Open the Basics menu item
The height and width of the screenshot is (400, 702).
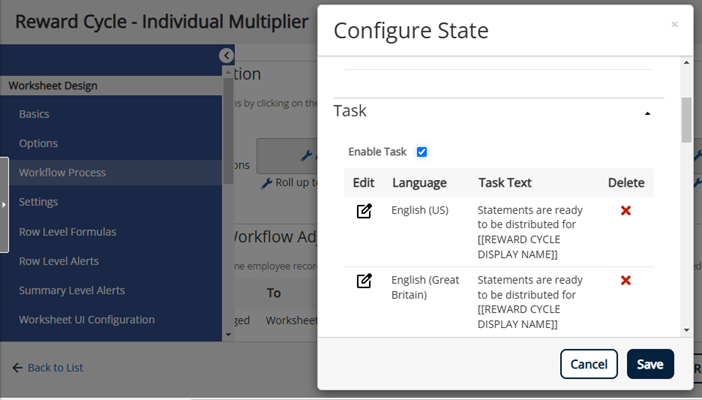coord(34,114)
